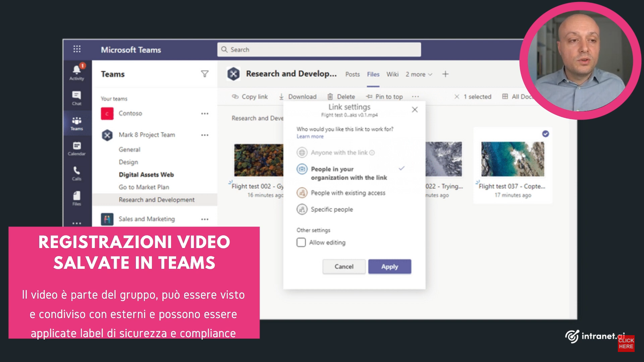
Task: Click the Flight test 002 file name
Action: tap(258, 186)
